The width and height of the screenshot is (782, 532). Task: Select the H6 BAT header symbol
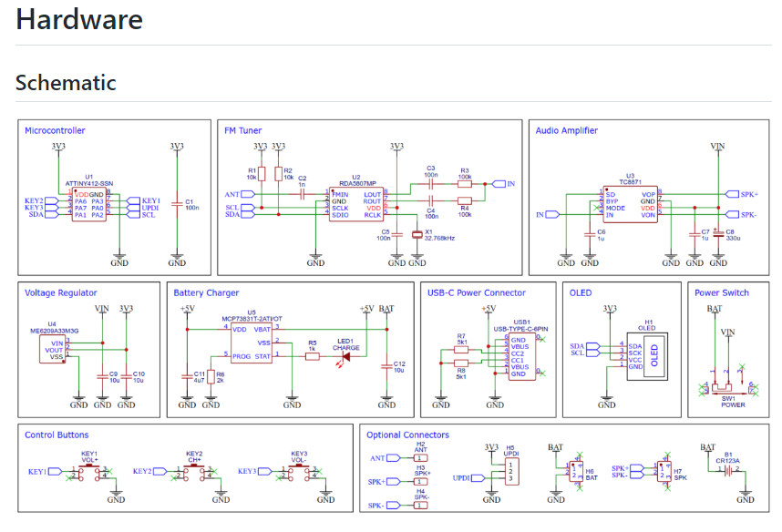point(575,470)
